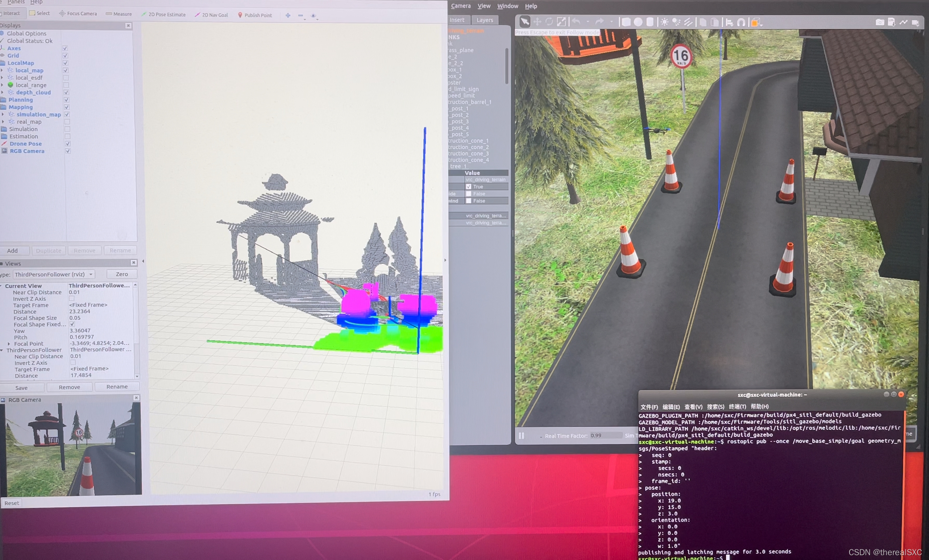Open the Gazebo Window menu

(507, 6)
